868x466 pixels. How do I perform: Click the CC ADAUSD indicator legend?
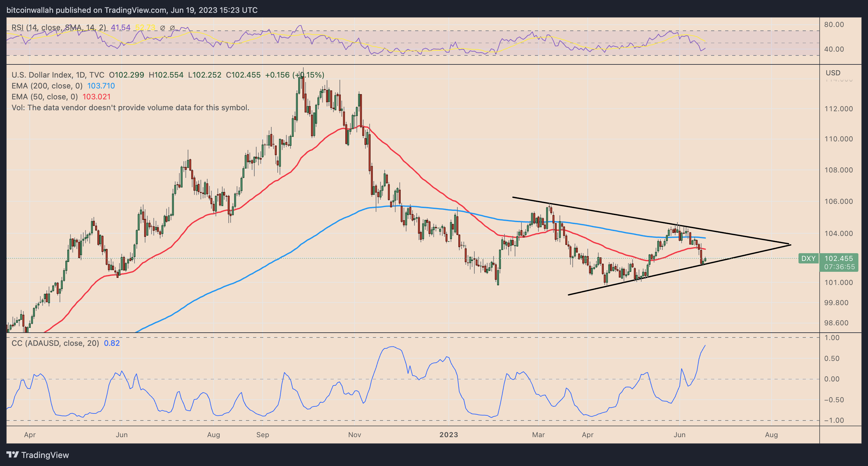click(x=55, y=343)
